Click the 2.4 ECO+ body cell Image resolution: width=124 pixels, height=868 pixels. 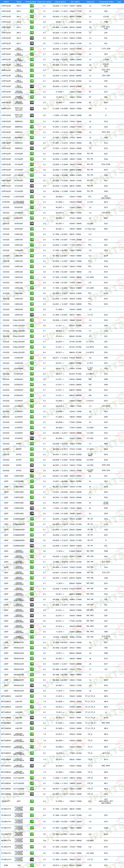90,401
